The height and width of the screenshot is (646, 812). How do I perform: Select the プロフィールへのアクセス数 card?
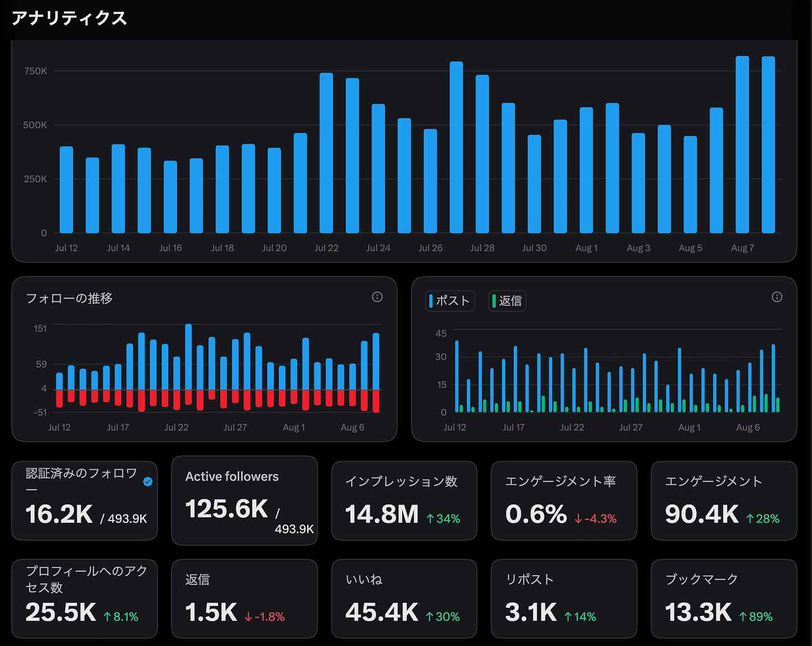click(x=85, y=599)
